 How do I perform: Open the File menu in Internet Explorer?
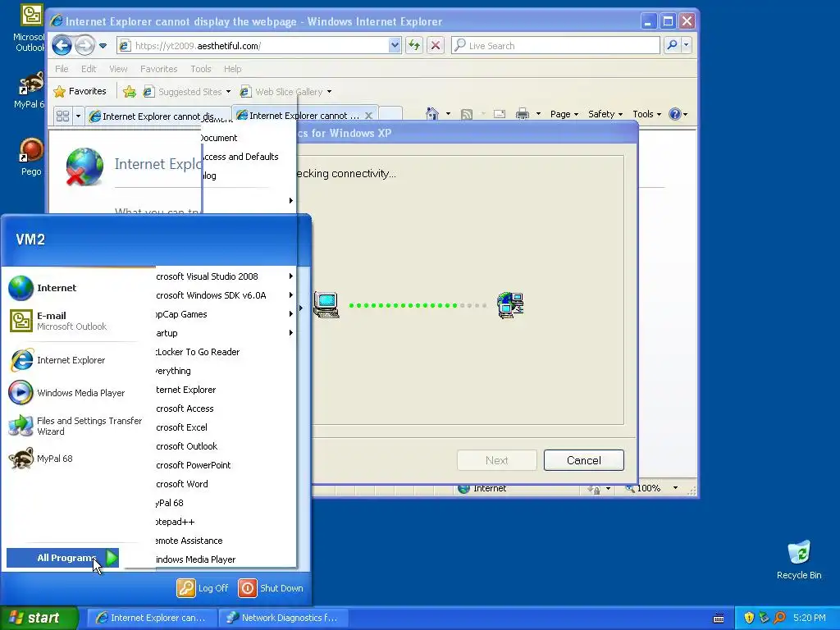[62, 69]
